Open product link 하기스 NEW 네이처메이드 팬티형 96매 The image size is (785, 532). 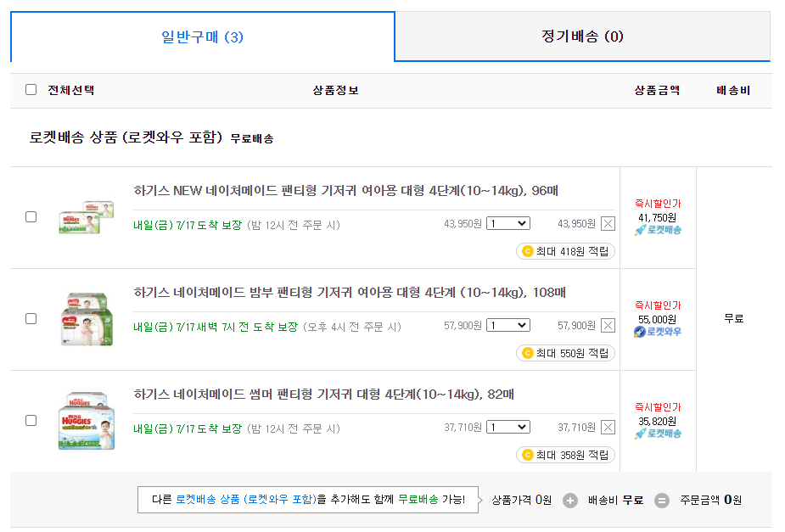tap(345, 191)
